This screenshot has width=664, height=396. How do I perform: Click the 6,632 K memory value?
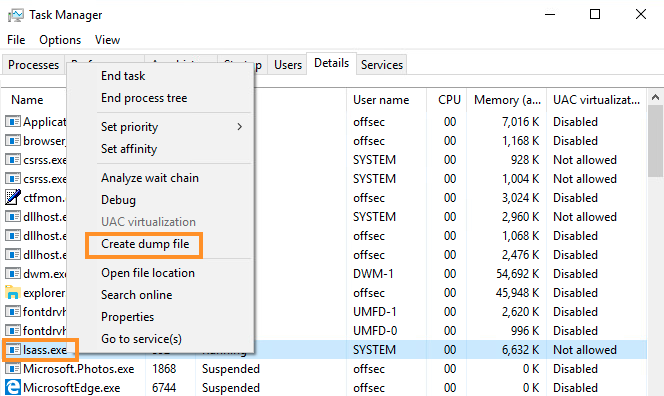click(x=520, y=350)
